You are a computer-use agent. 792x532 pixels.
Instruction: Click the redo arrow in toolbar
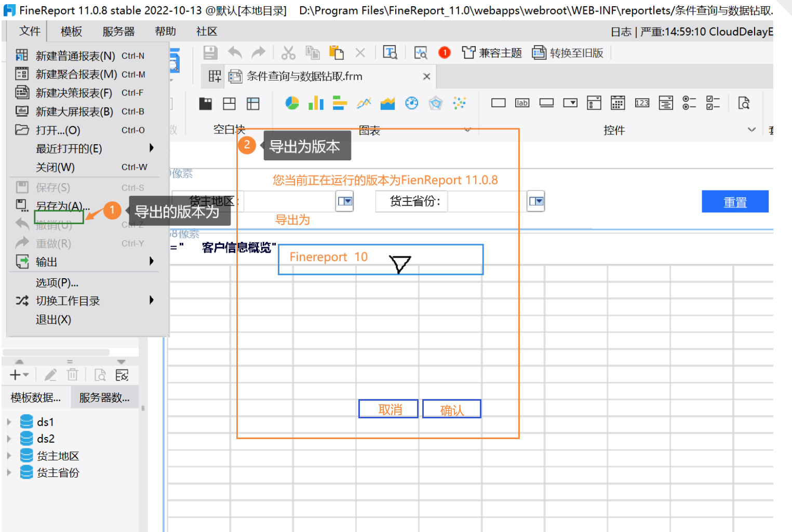pos(258,52)
